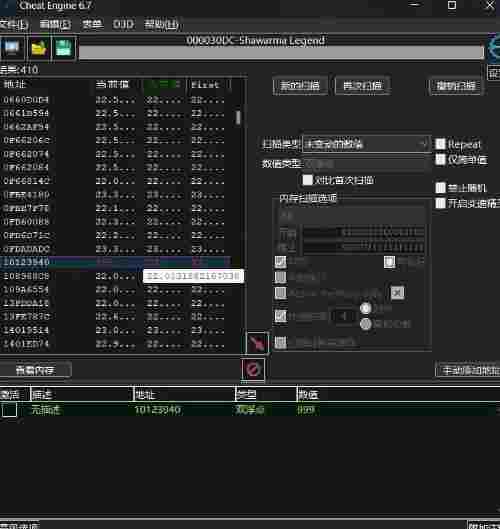Click the 再次扫描 next scan button
The height and width of the screenshot is (529, 500).
click(x=363, y=85)
